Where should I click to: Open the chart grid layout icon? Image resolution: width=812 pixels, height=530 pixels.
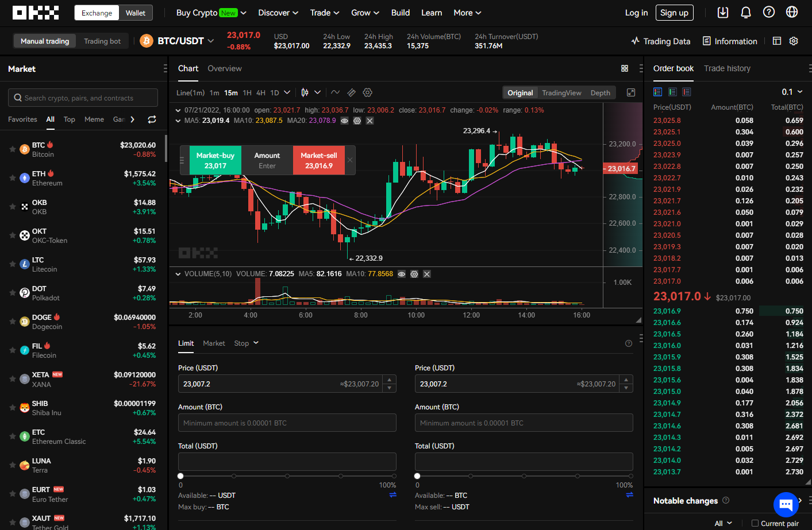625,68
